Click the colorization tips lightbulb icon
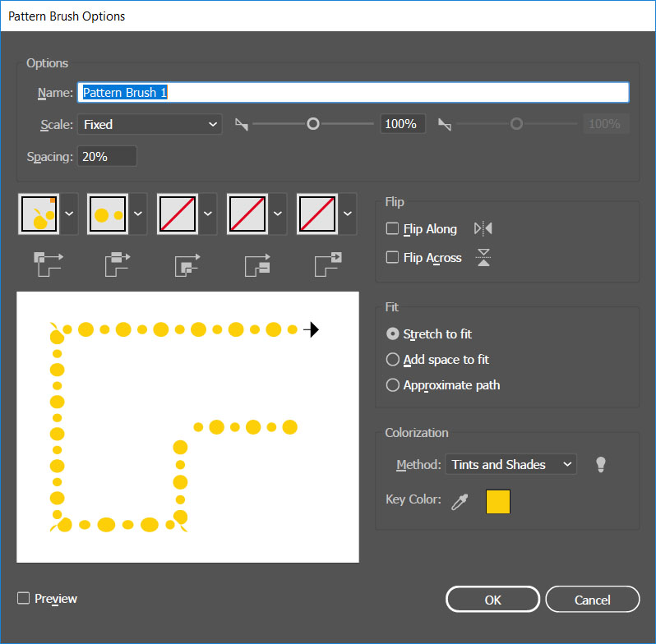The image size is (656, 644). pos(600,464)
